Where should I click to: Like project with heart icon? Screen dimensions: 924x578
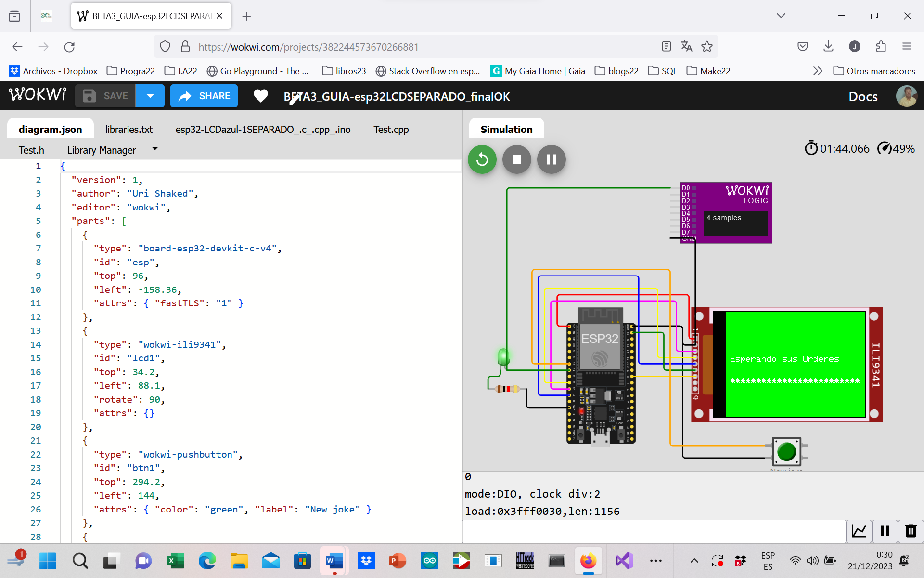coord(260,96)
